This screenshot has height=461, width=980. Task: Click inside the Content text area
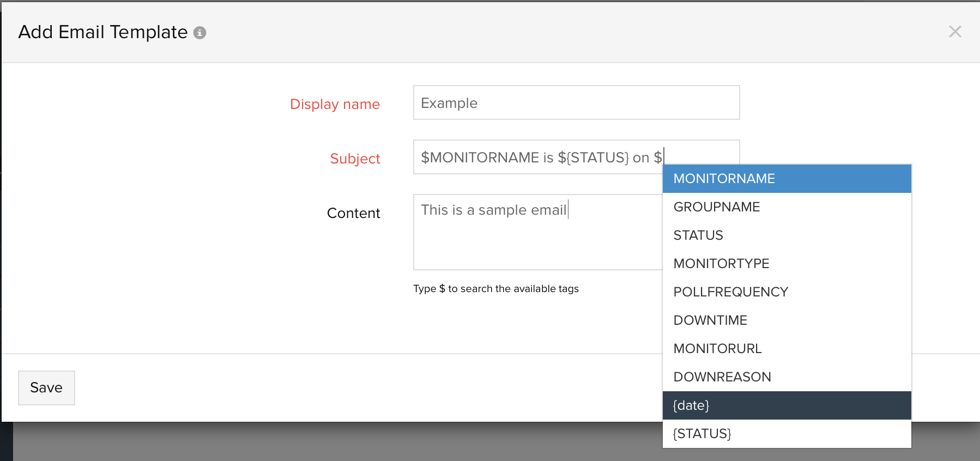point(537,240)
